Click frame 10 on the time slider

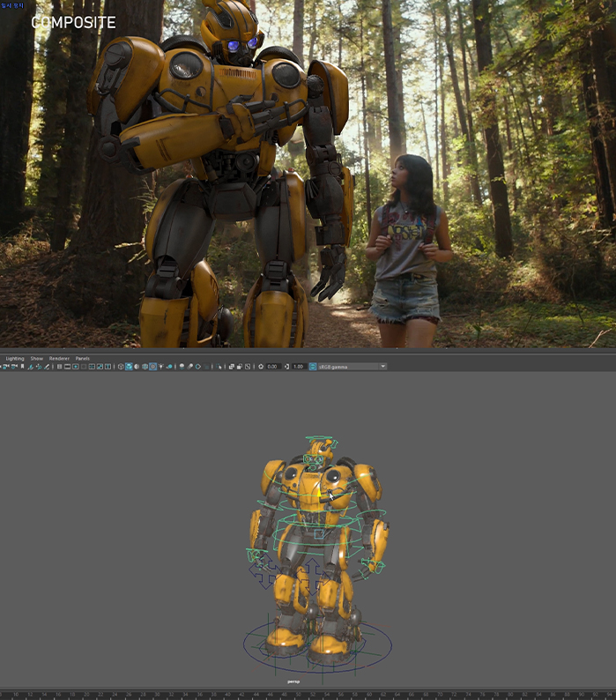coord(16,695)
